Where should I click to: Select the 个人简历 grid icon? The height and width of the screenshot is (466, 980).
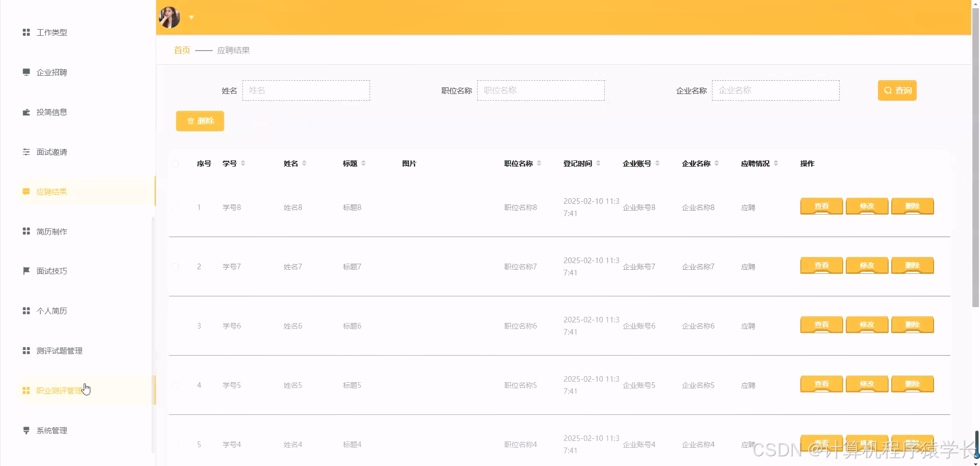point(26,310)
